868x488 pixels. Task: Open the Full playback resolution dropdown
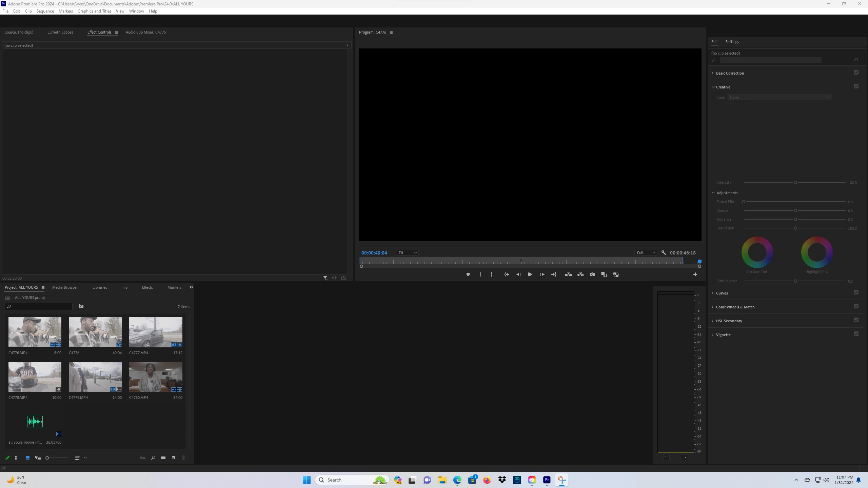[x=646, y=253]
